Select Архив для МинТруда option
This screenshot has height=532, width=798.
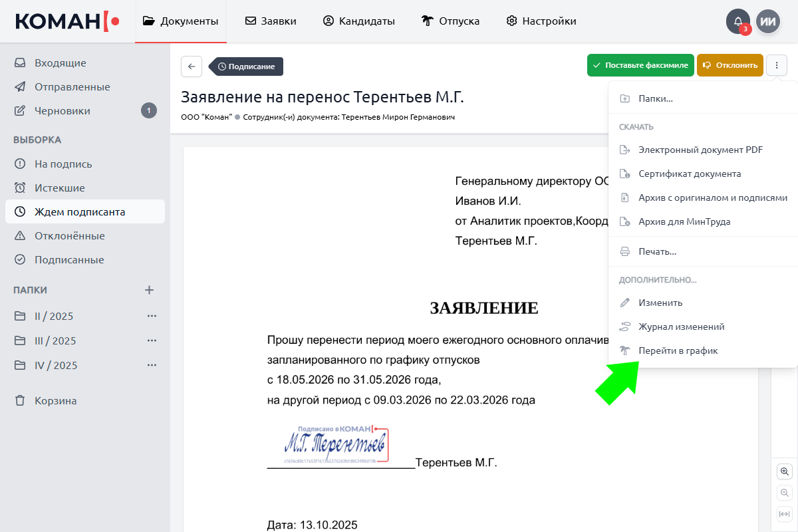click(684, 221)
